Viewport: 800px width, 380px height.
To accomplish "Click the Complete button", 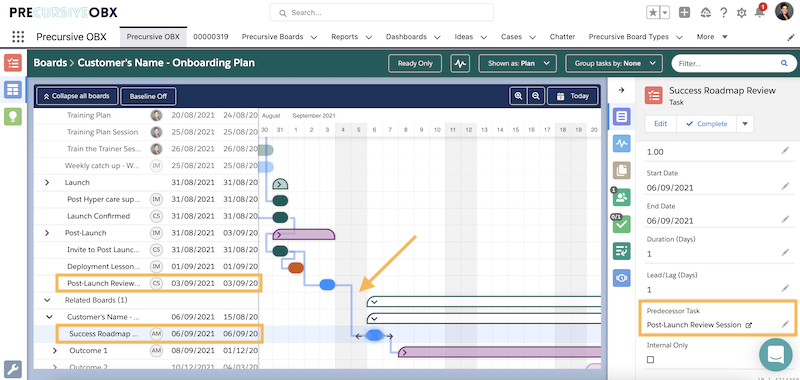I will pyautogui.click(x=706, y=123).
